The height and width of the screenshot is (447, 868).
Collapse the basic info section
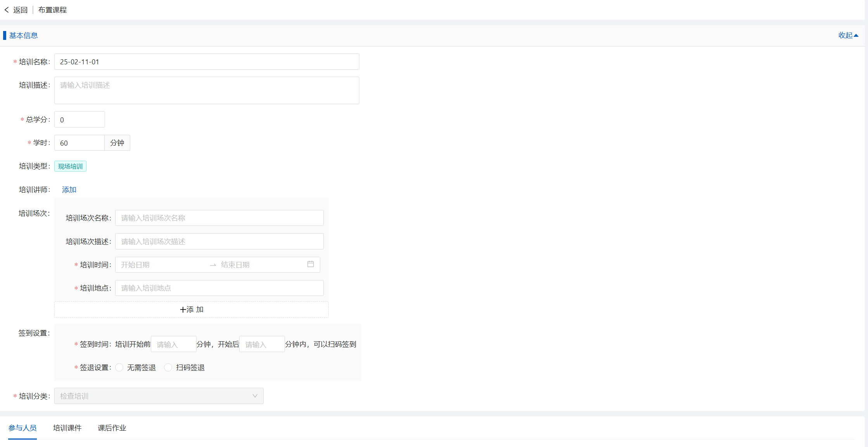[848, 35]
